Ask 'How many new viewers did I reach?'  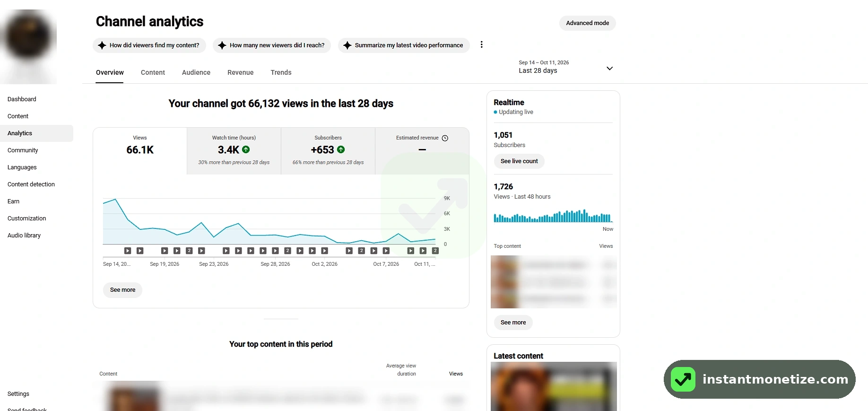point(272,45)
